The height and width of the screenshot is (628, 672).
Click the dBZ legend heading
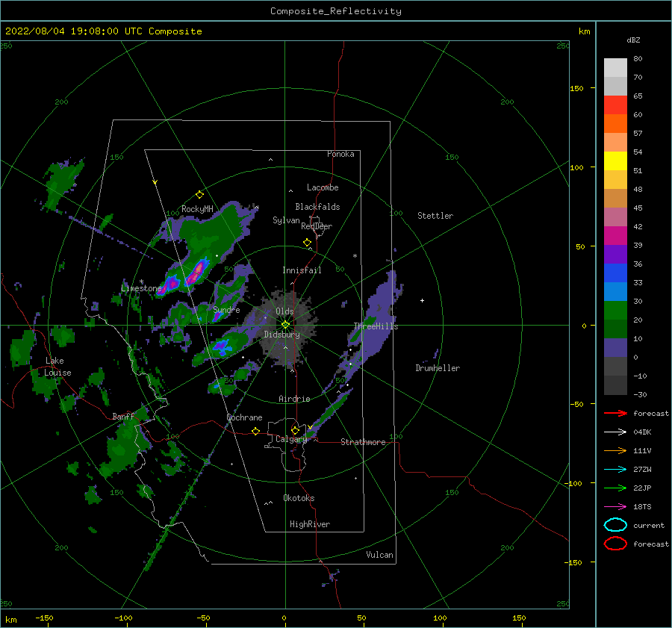[633, 40]
